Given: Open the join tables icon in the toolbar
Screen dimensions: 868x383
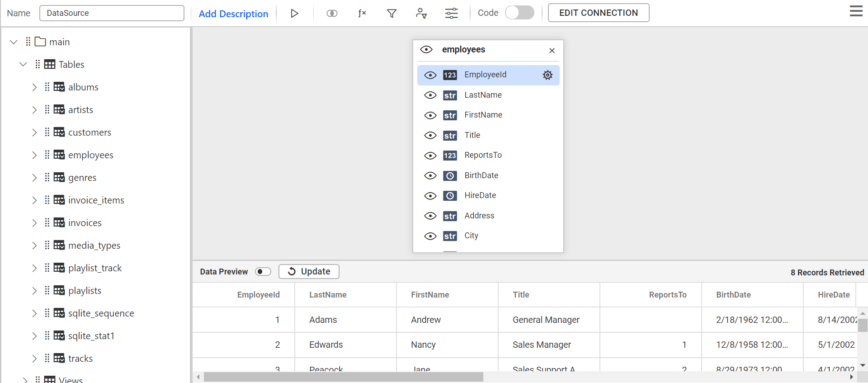Looking at the screenshot, I should tap(332, 13).
